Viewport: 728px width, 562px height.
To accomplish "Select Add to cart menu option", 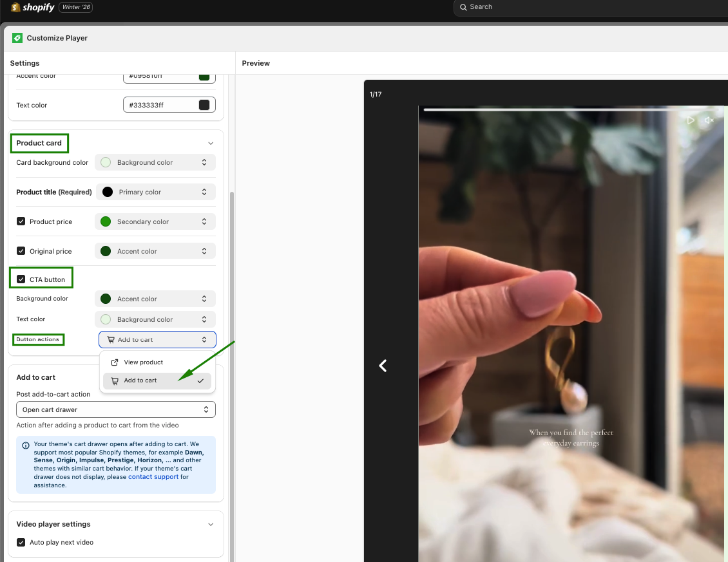I will click(157, 380).
